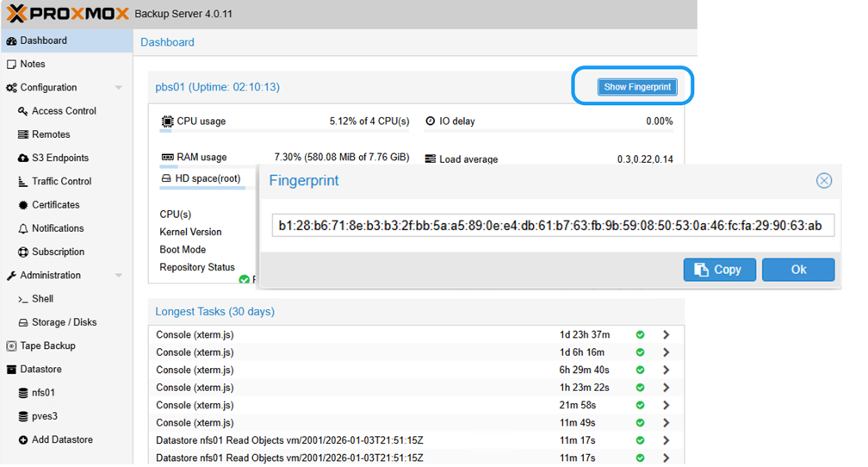Viewport: 868px width, 467px height.
Task: Collapse the Configuration section arrow
Action: point(119,88)
